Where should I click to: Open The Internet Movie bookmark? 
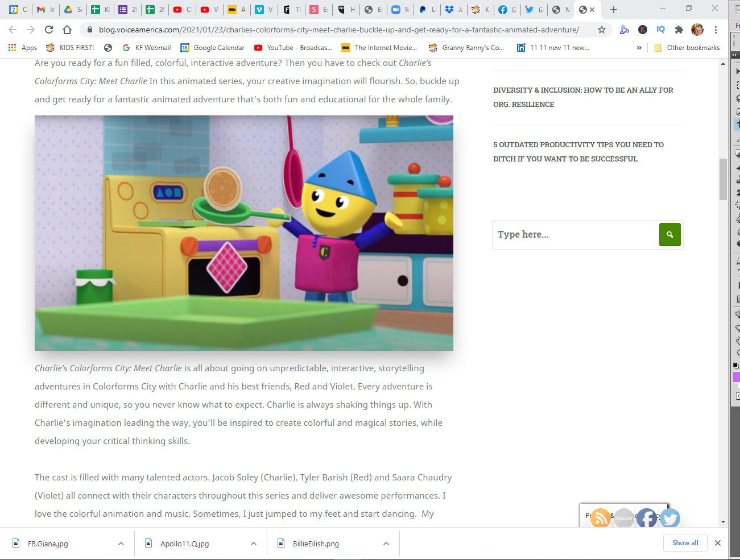tap(379, 48)
